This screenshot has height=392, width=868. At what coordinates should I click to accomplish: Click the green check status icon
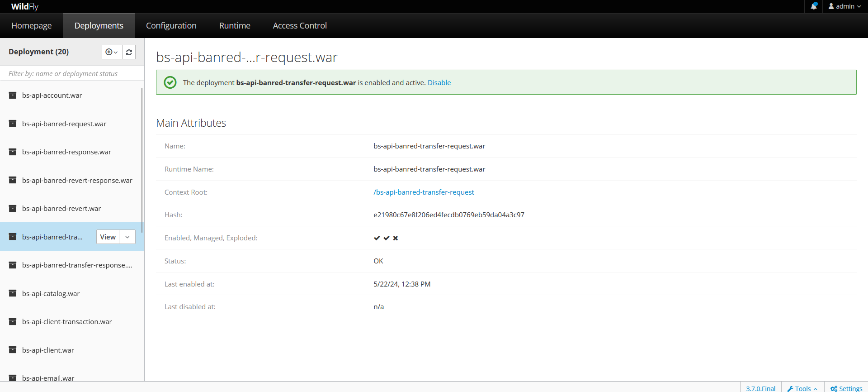tap(170, 82)
